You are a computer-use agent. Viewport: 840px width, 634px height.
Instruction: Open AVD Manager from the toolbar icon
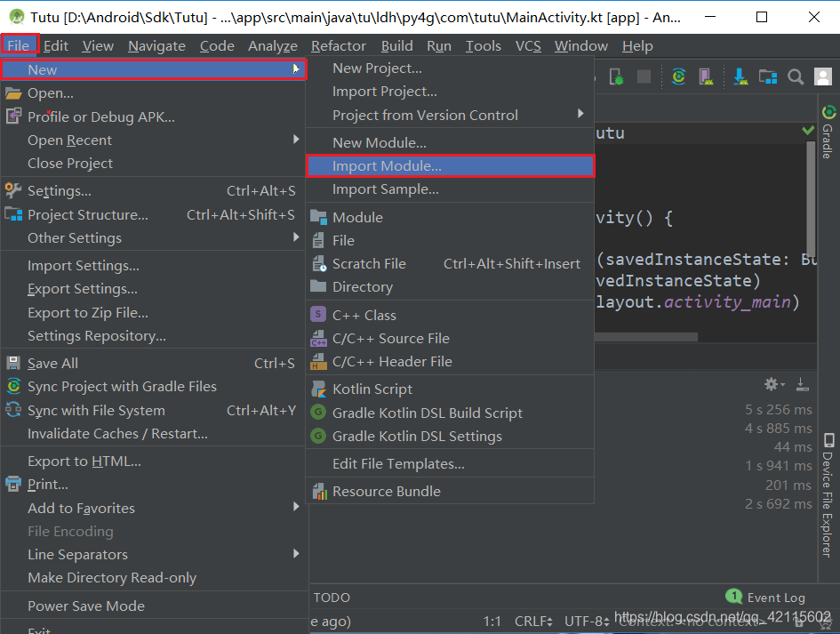707,77
